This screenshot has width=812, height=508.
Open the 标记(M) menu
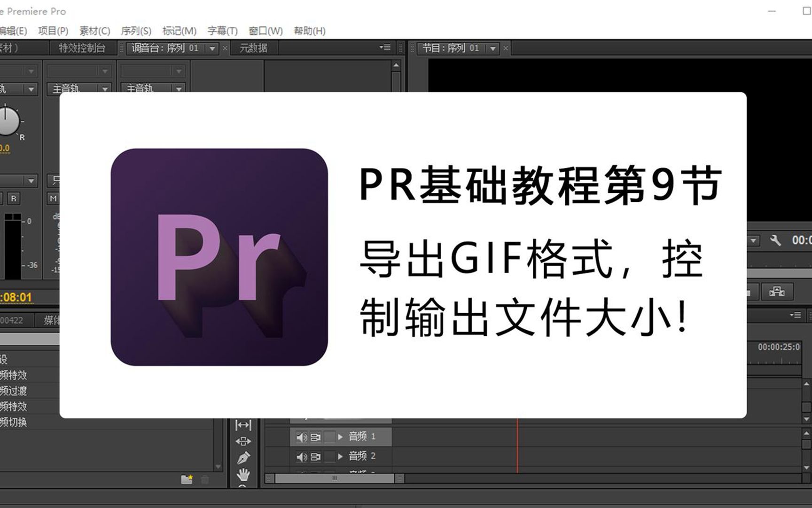(179, 31)
